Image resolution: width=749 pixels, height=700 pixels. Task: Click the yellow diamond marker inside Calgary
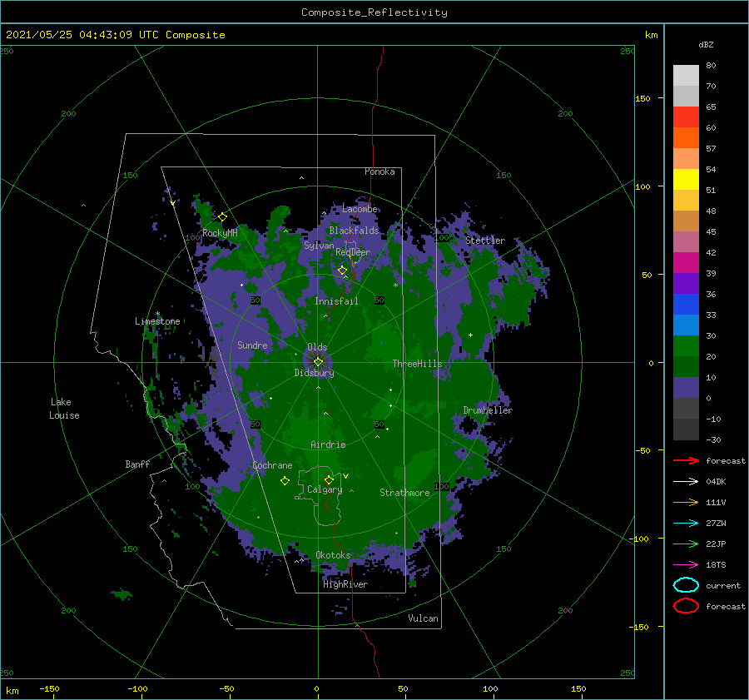[329, 479]
